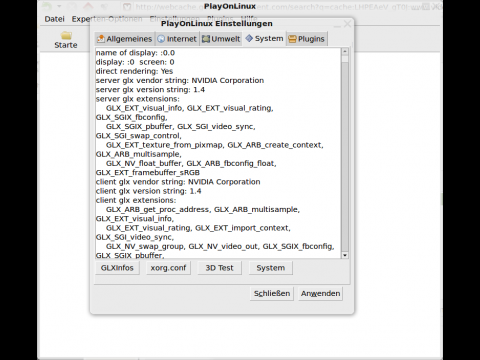Select the System tab
Image resolution: width=480 pixels, height=360 pixels.
coord(264,39)
